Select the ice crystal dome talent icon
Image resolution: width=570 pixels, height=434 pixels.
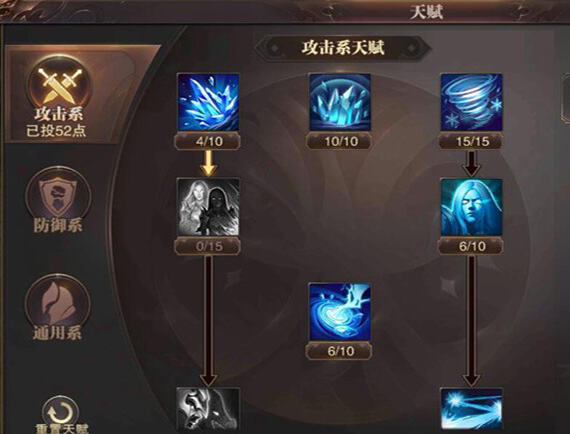click(x=340, y=102)
